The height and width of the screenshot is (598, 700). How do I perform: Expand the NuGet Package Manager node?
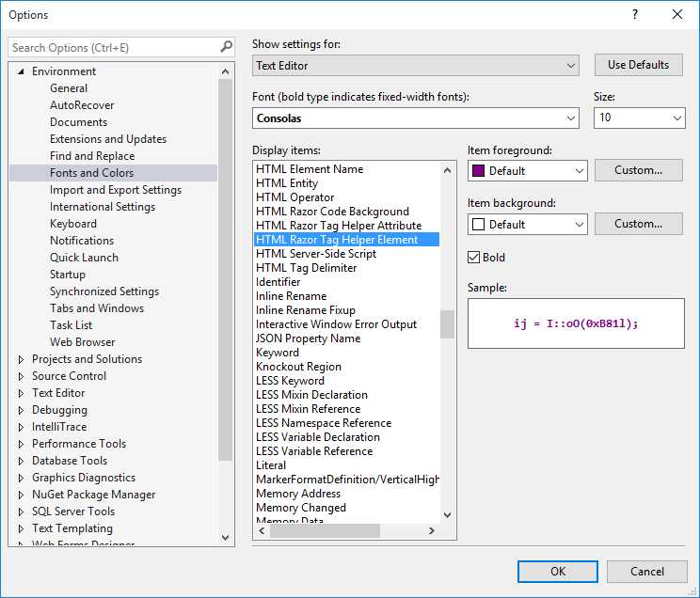[21, 495]
